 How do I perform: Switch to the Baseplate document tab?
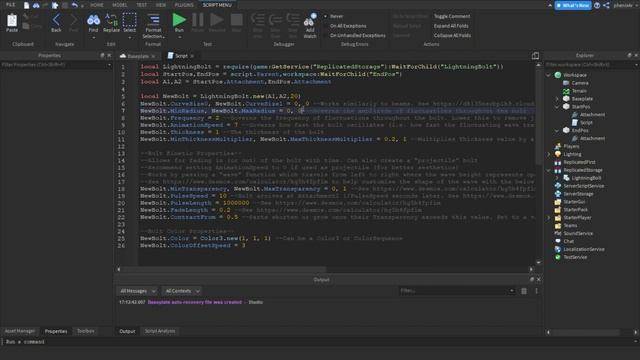(137, 56)
